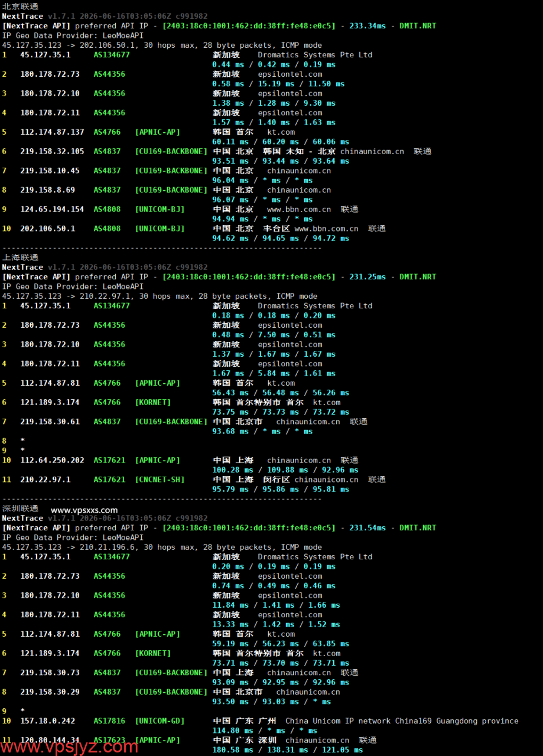Click the 231.25ms API latency value
The width and height of the screenshot is (543, 756).
tap(368, 277)
